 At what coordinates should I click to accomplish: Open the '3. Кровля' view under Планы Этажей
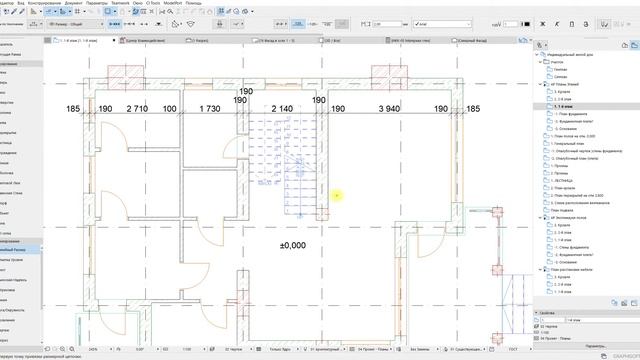(562, 92)
